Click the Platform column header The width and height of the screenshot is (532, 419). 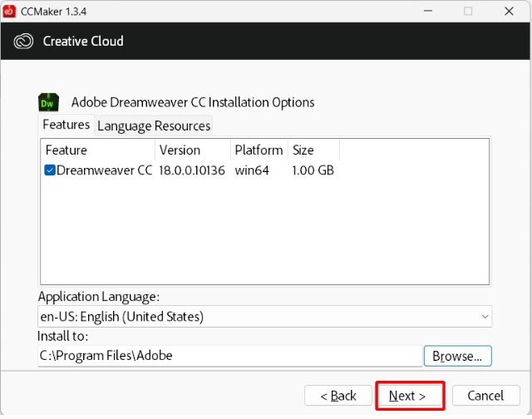pyautogui.click(x=259, y=150)
